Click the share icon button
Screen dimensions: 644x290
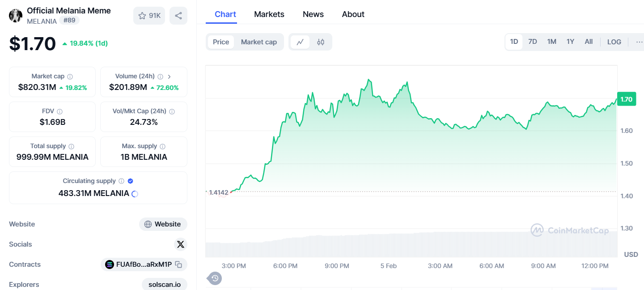click(x=178, y=16)
